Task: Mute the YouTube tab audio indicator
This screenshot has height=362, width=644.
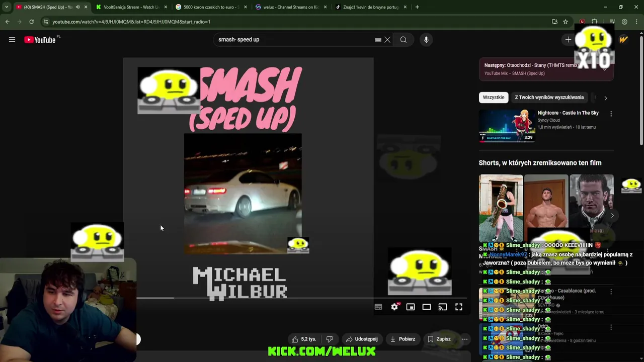Action: point(77,7)
